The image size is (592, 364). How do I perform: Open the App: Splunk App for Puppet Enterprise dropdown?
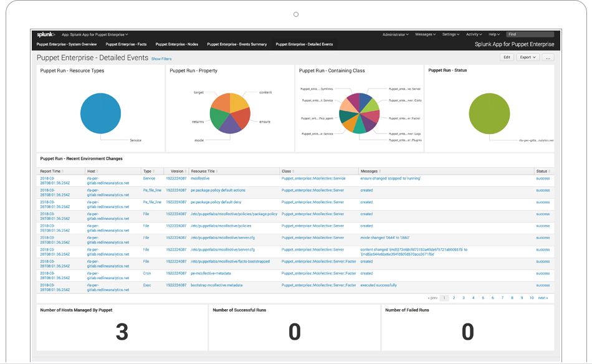(95, 34)
